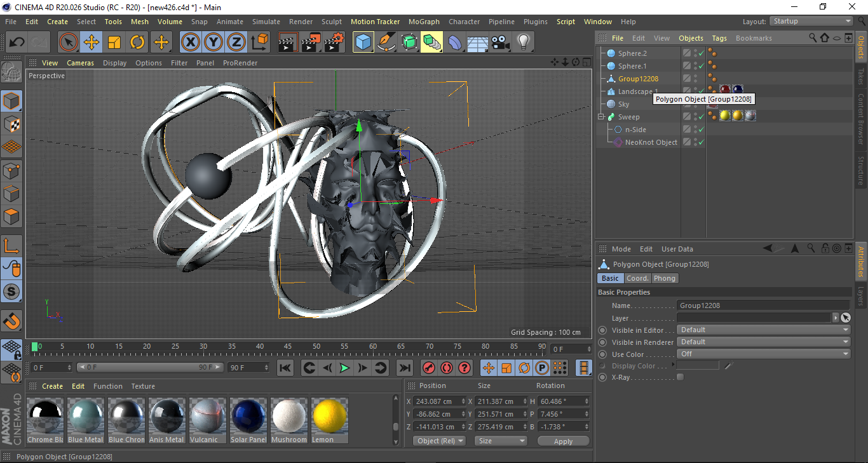This screenshot has width=868, height=463.
Task: Open the Visible in Editor dropdown
Action: pos(763,330)
